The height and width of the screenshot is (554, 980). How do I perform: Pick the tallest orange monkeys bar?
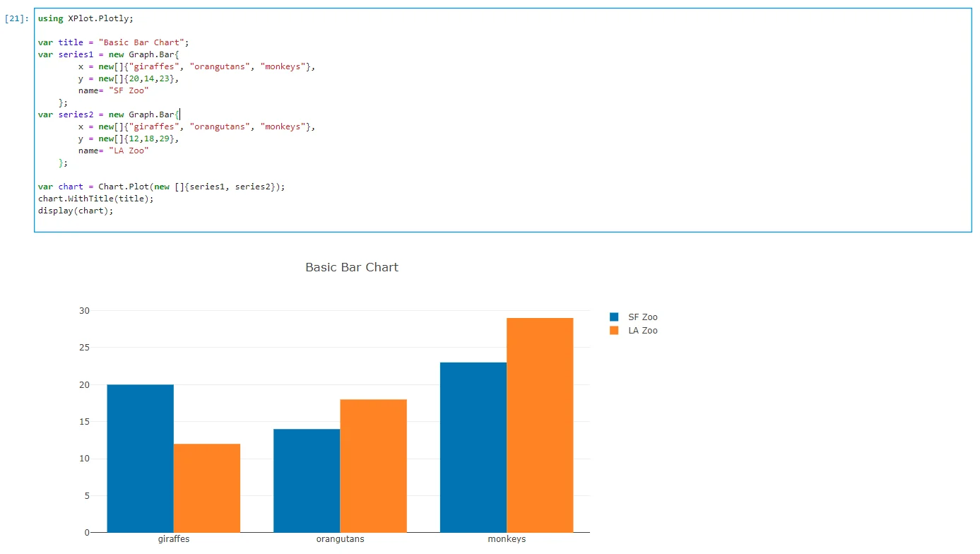click(x=540, y=425)
